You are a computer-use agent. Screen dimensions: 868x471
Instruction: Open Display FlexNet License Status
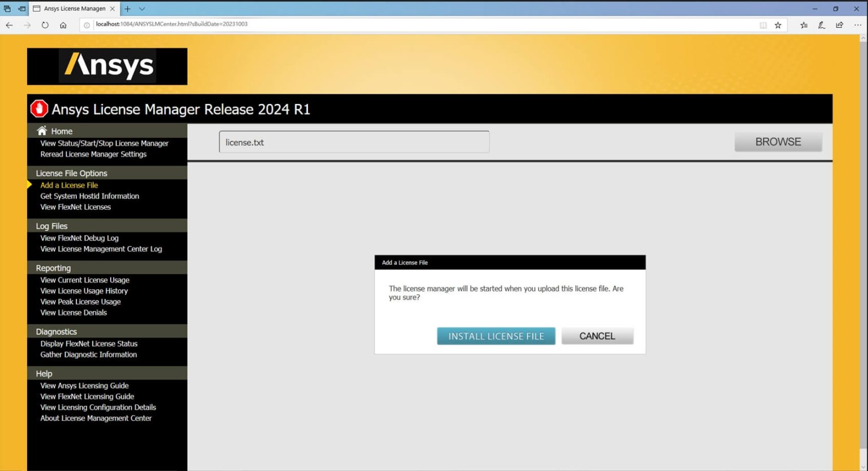[x=89, y=343]
